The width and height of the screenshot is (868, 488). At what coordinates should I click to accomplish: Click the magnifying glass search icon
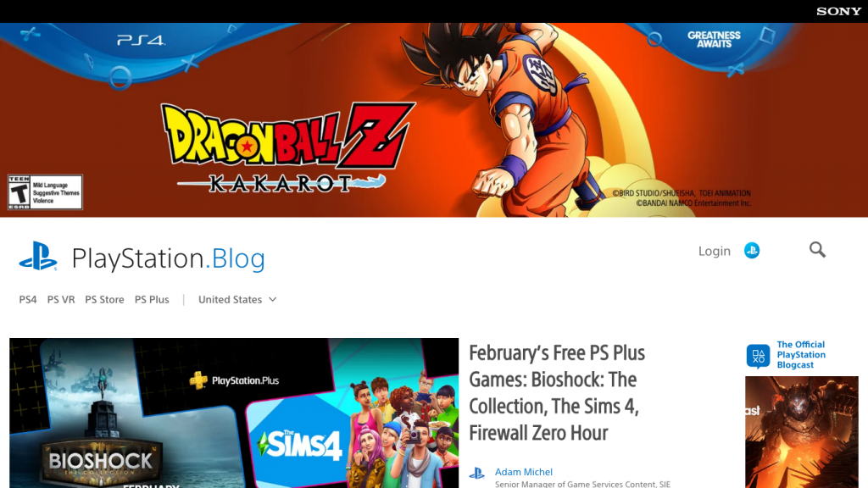[x=817, y=250]
